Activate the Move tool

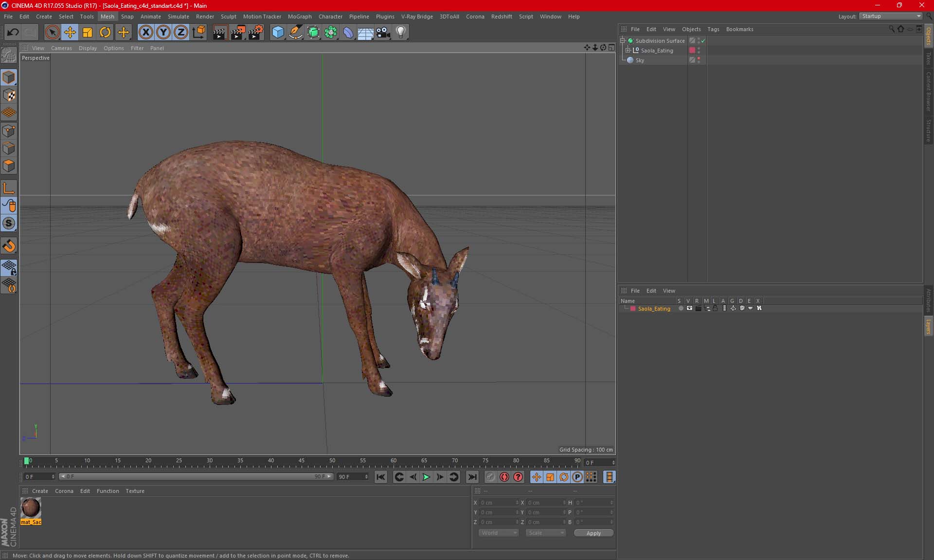(70, 33)
